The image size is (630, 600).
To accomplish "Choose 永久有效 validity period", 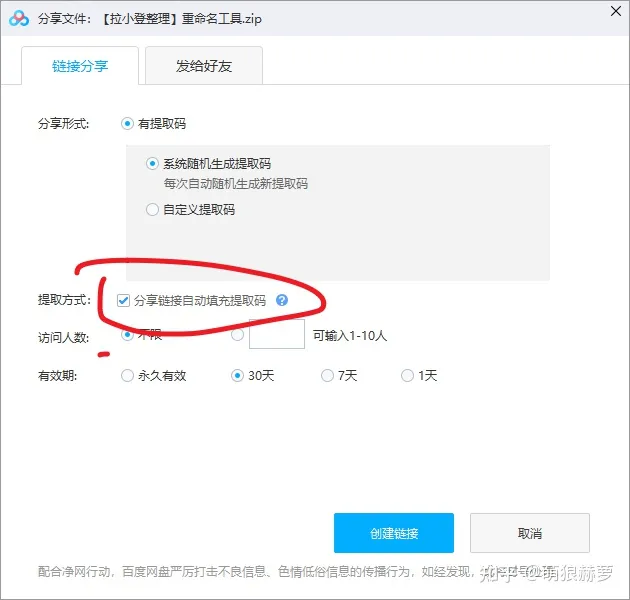I will 127,375.
